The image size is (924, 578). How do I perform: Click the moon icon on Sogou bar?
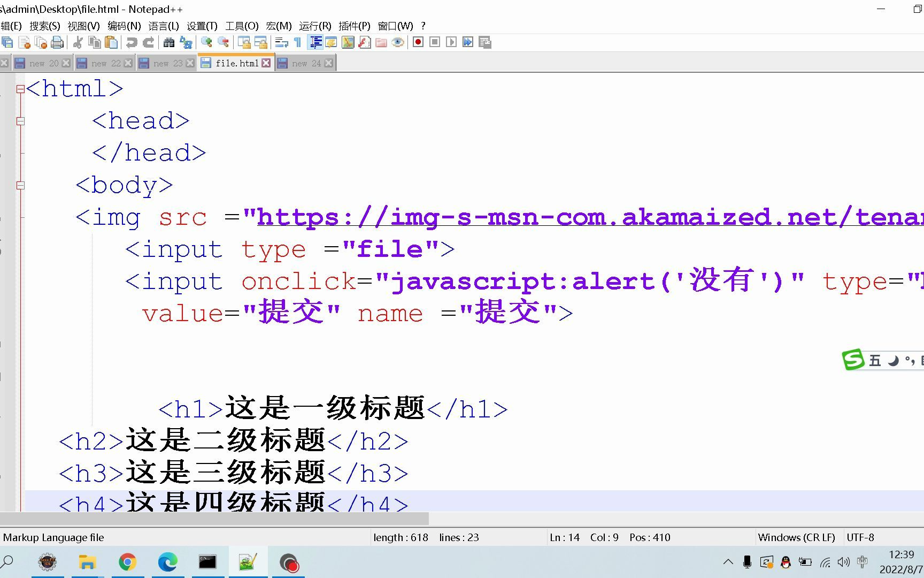pyautogui.click(x=893, y=361)
